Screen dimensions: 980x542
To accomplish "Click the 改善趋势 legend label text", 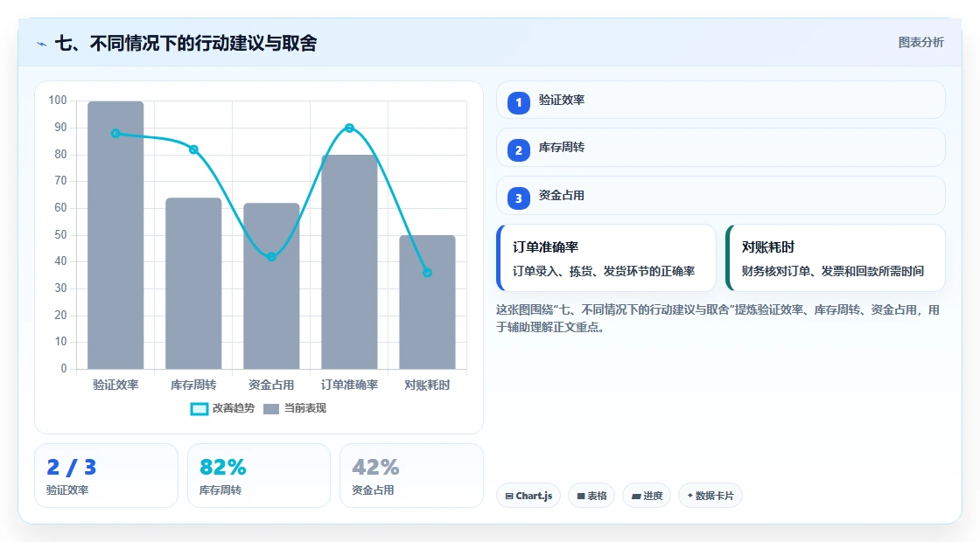I will click(x=233, y=408).
